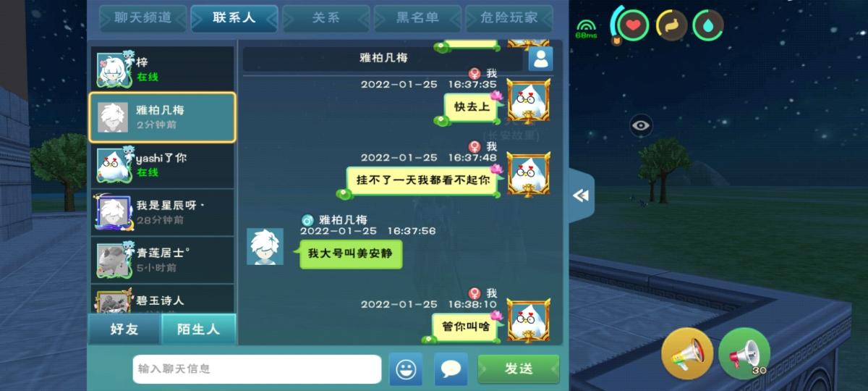Click the 输入聊天信息 text field

(257, 369)
